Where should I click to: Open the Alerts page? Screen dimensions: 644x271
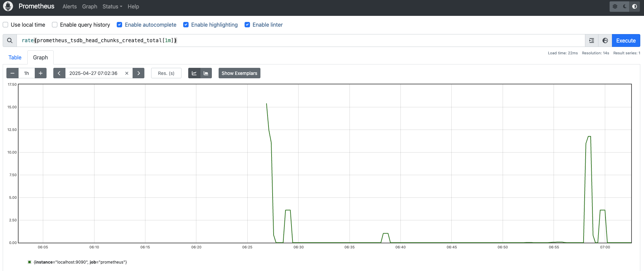(x=69, y=6)
